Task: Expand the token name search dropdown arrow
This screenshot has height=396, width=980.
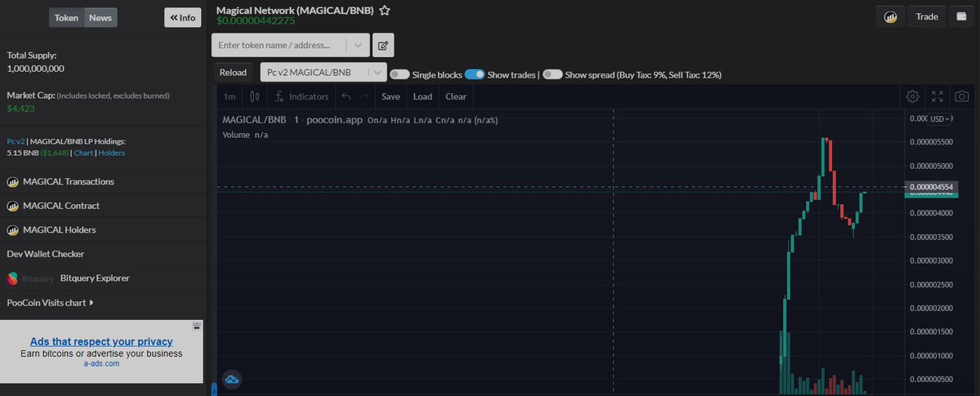Action: coord(358,45)
